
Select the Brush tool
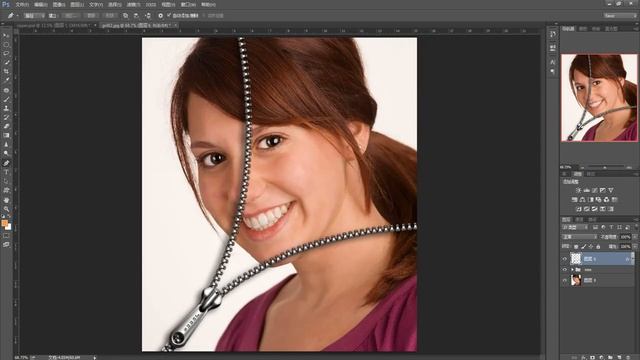(x=6, y=99)
